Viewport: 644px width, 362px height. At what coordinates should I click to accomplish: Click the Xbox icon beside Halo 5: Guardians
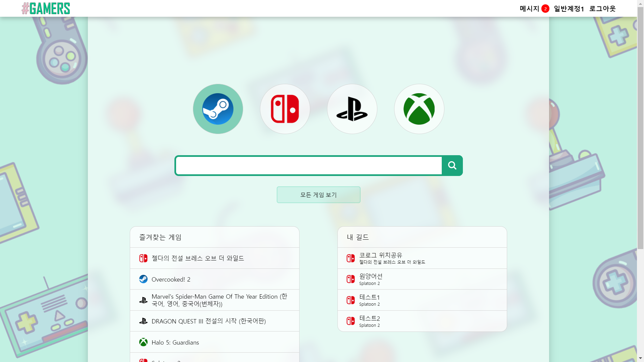click(144, 342)
